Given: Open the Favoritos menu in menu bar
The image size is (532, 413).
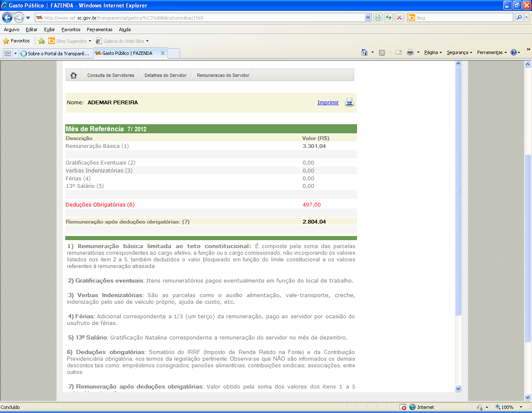Looking at the screenshot, I should pos(71,29).
